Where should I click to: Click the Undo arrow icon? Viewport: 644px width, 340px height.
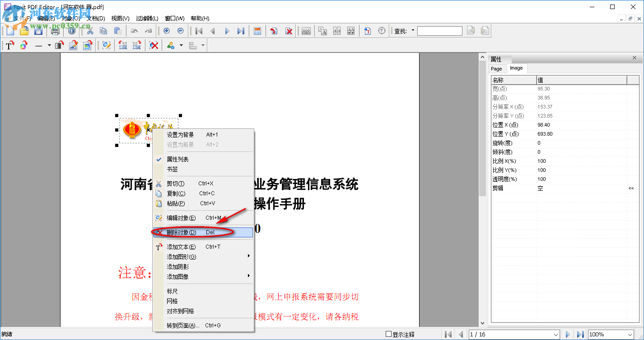(134, 31)
